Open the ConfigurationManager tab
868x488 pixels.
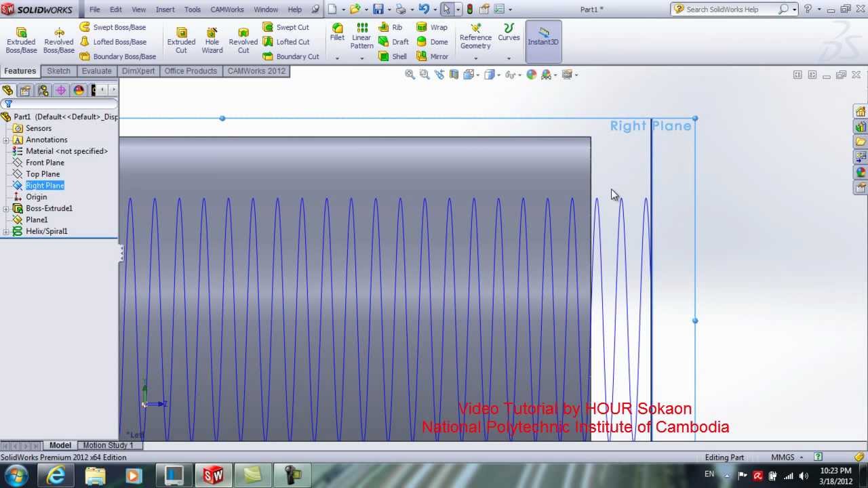pyautogui.click(x=43, y=90)
